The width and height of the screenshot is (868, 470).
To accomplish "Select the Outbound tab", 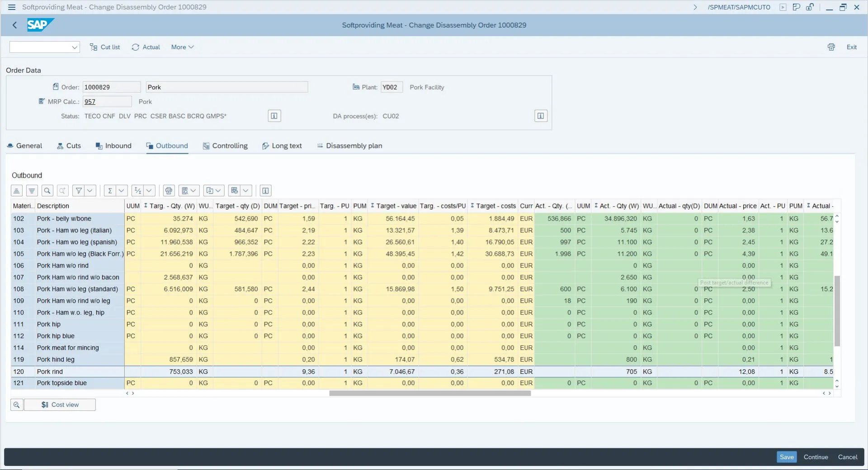I will click(x=167, y=146).
